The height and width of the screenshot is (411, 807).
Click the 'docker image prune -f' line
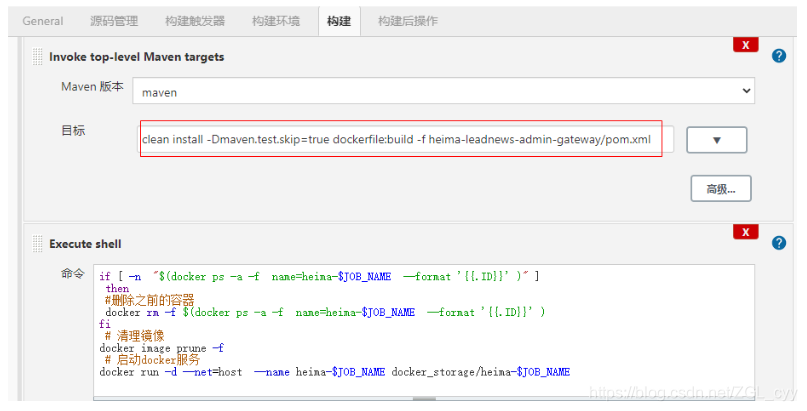pos(161,348)
